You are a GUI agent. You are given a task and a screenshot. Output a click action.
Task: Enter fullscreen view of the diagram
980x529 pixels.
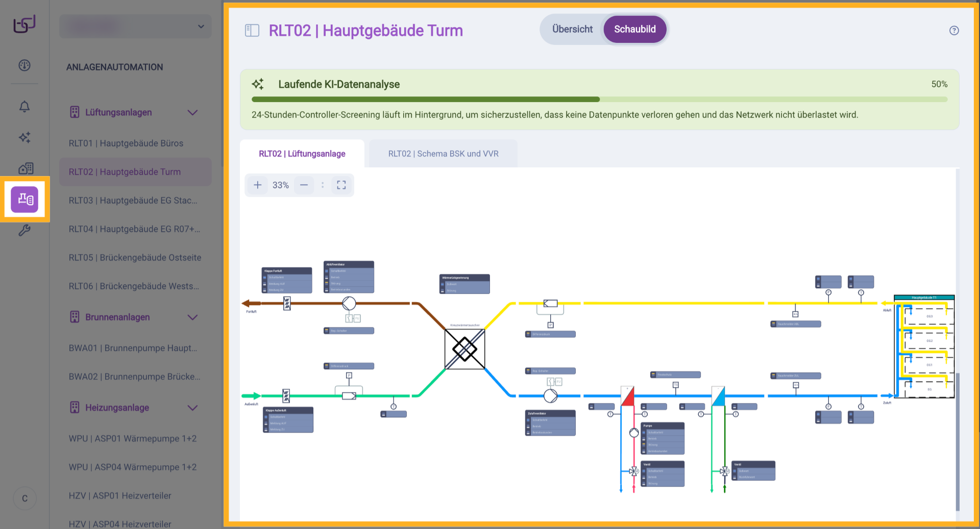click(x=341, y=185)
